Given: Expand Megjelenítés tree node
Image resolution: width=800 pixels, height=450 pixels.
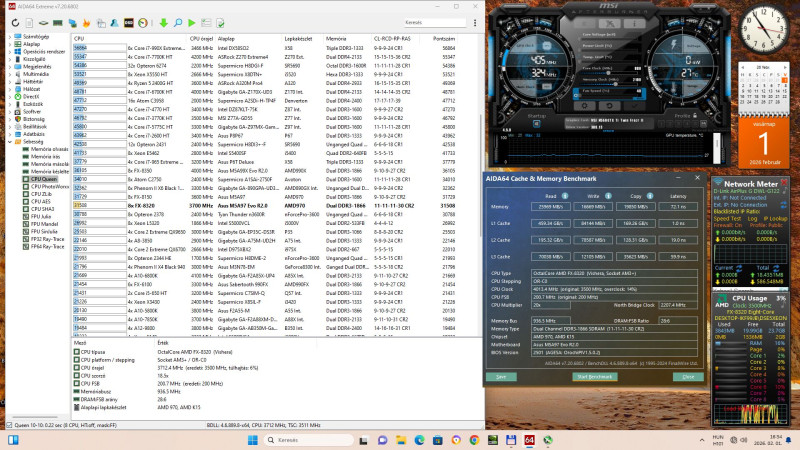Looking at the screenshot, I should 10,67.
